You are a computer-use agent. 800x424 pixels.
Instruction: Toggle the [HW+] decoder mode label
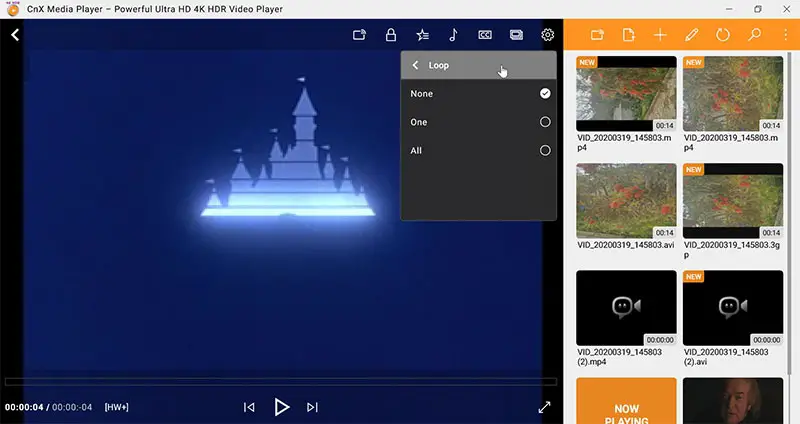click(116, 407)
